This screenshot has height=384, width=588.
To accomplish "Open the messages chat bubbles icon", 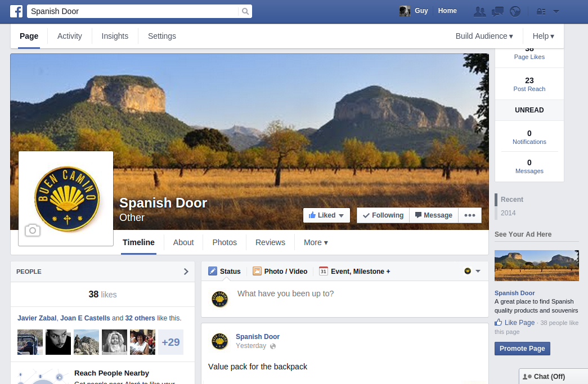I will point(497,12).
